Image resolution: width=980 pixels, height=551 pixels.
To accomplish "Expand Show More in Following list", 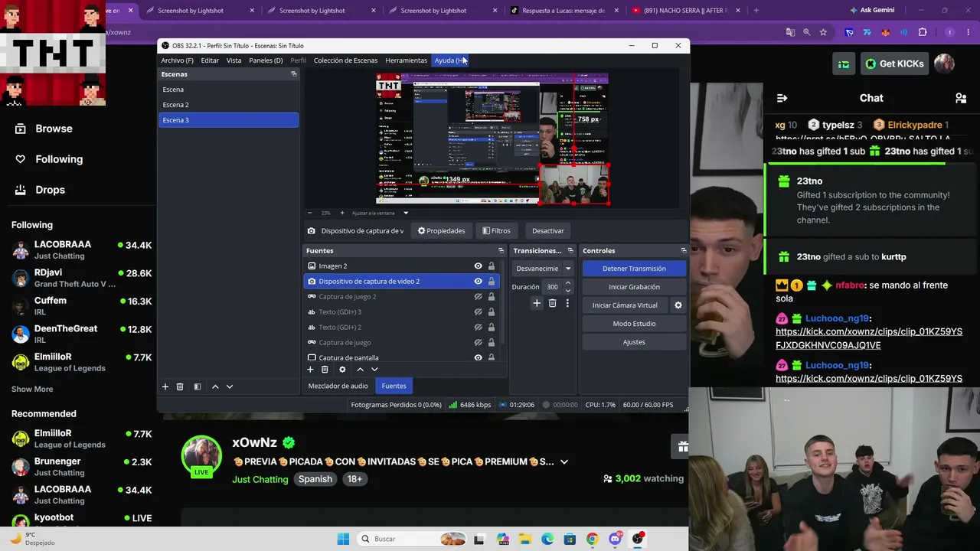I will 32,389.
